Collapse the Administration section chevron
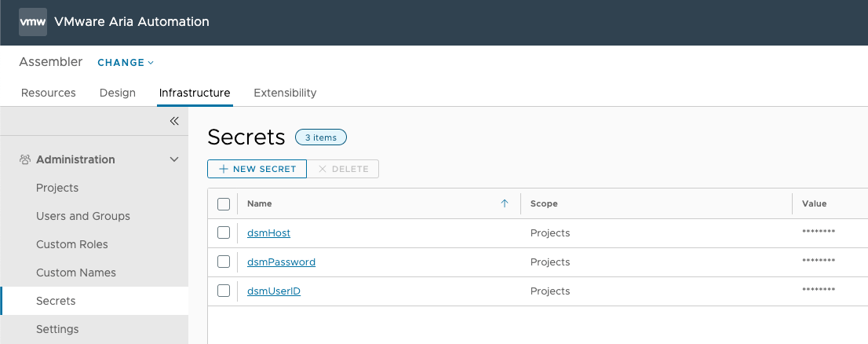Screen dimensions: 868x344 coord(174,159)
